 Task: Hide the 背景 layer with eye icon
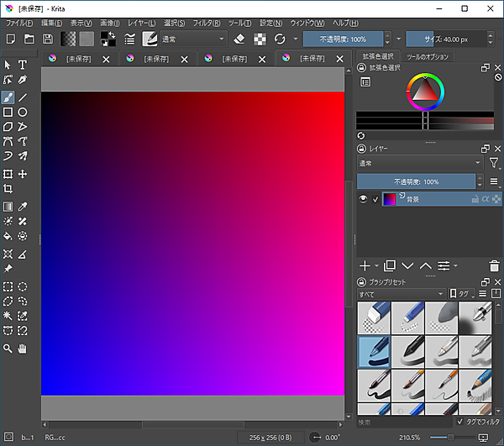click(363, 199)
